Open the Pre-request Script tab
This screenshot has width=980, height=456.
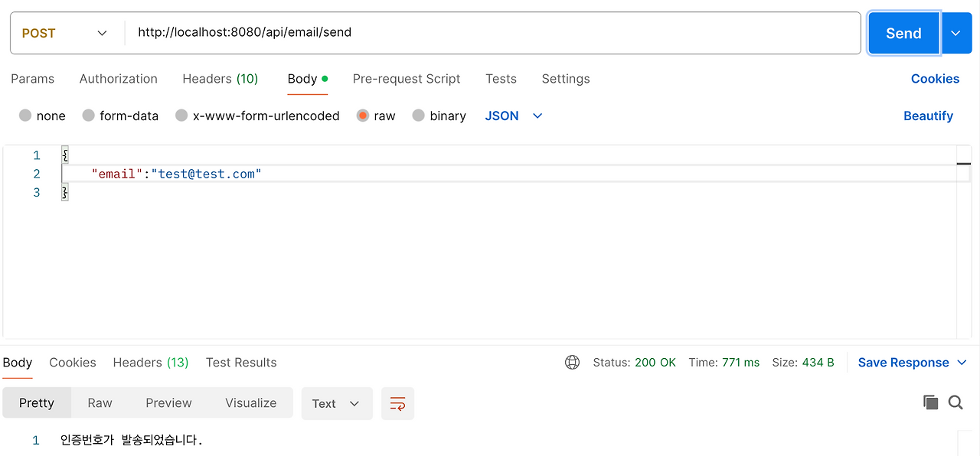pos(407,79)
